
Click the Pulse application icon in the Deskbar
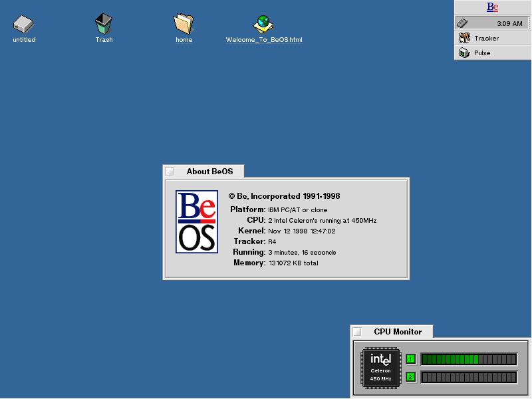pyautogui.click(x=464, y=53)
